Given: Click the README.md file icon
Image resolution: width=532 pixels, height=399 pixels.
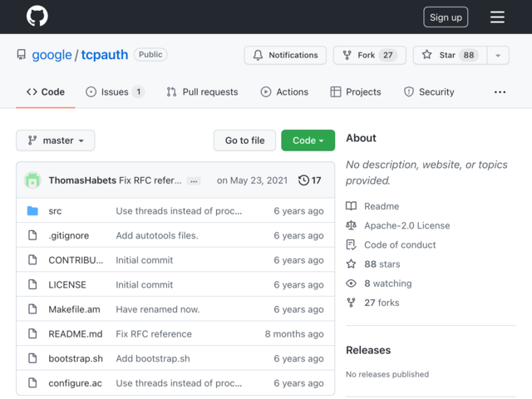Looking at the screenshot, I should pyautogui.click(x=32, y=333).
